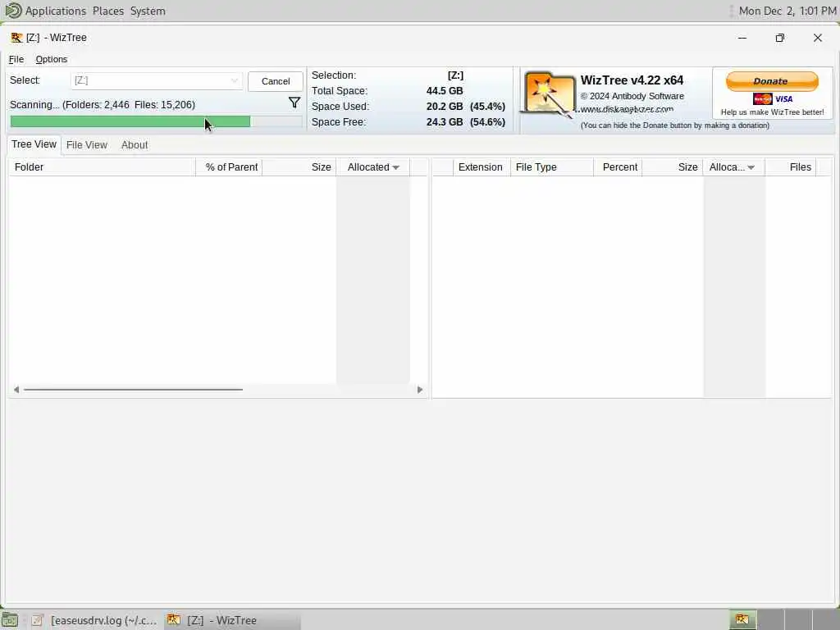Open the File menu

pos(16,59)
